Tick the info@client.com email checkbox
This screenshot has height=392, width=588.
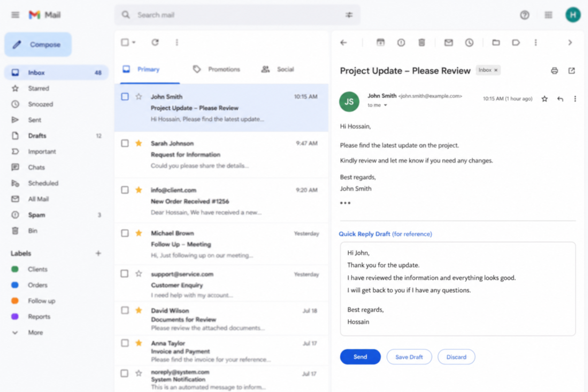click(125, 190)
